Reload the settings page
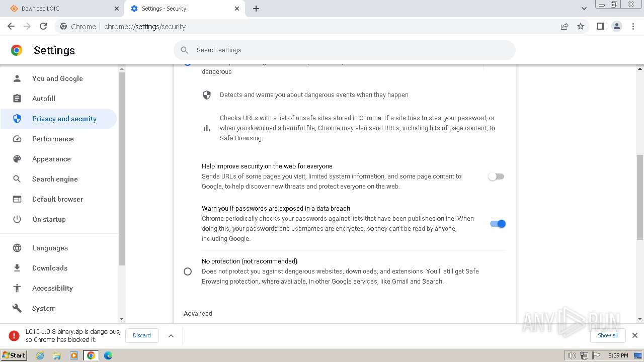This screenshot has height=362, width=644. click(x=43, y=27)
